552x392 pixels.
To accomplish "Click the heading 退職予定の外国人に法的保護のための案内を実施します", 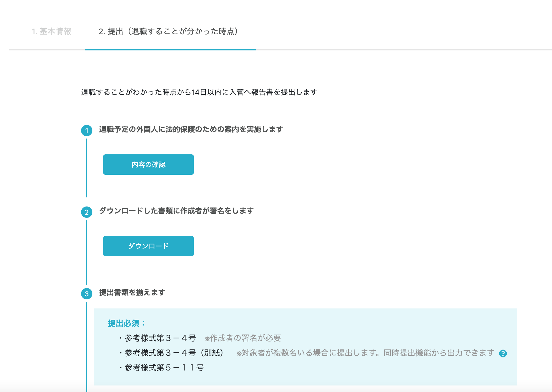I will [191, 129].
